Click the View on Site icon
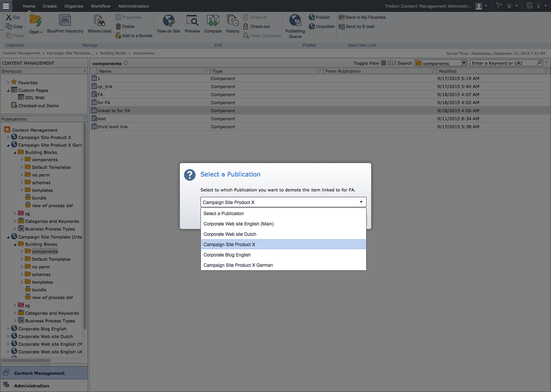This screenshot has width=551, height=392. click(168, 21)
